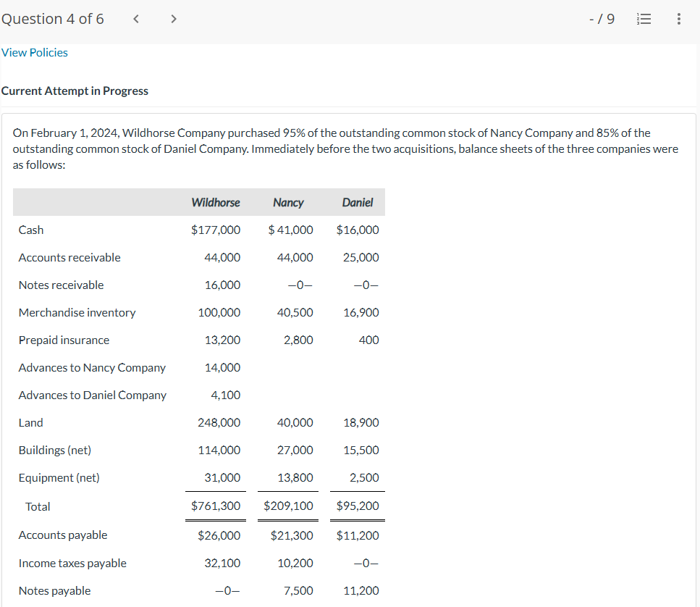Select Advances to Daniel Company label
Screen dimensions: 700x607
point(93,395)
